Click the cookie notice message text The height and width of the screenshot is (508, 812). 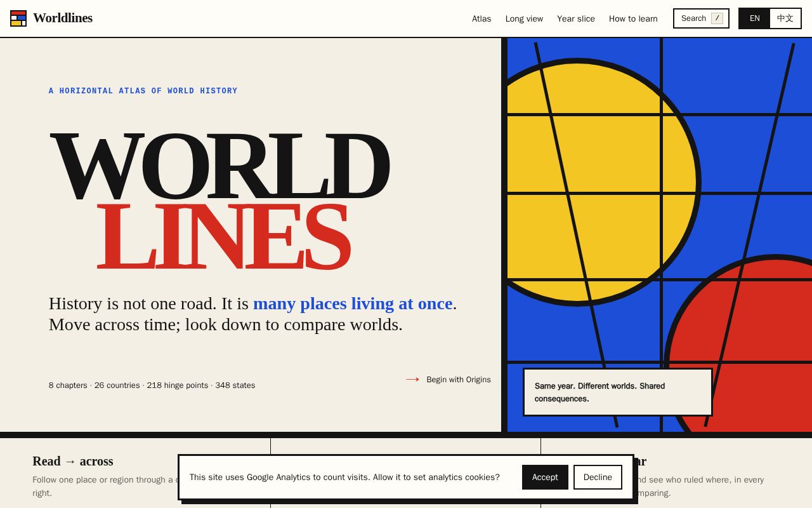(x=344, y=477)
